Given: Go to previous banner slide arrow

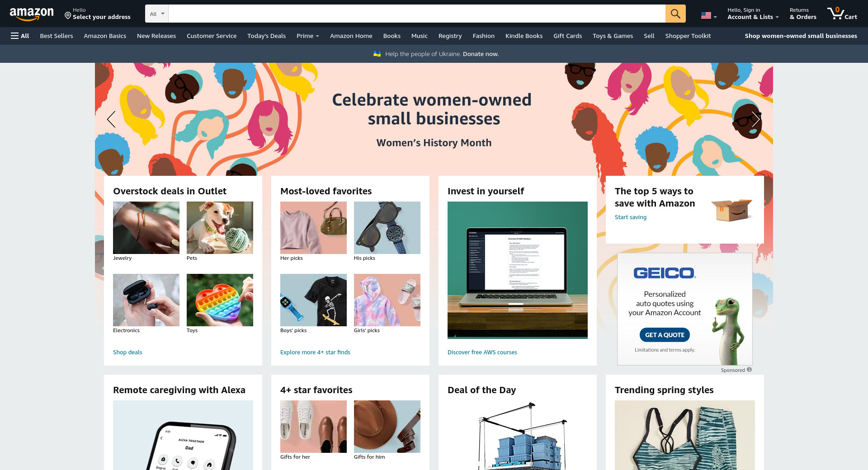Looking at the screenshot, I should click(x=111, y=119).
